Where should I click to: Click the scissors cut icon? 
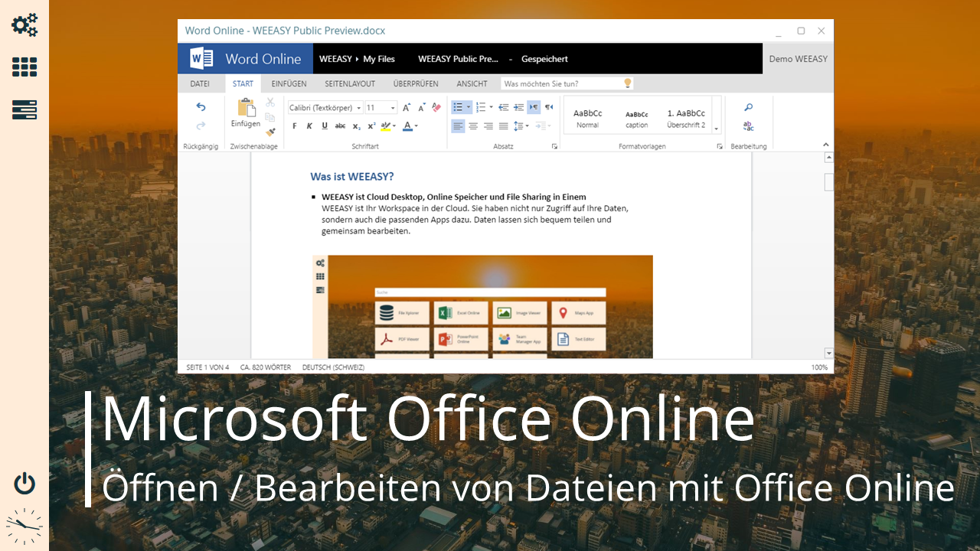[x=270, y=103]
